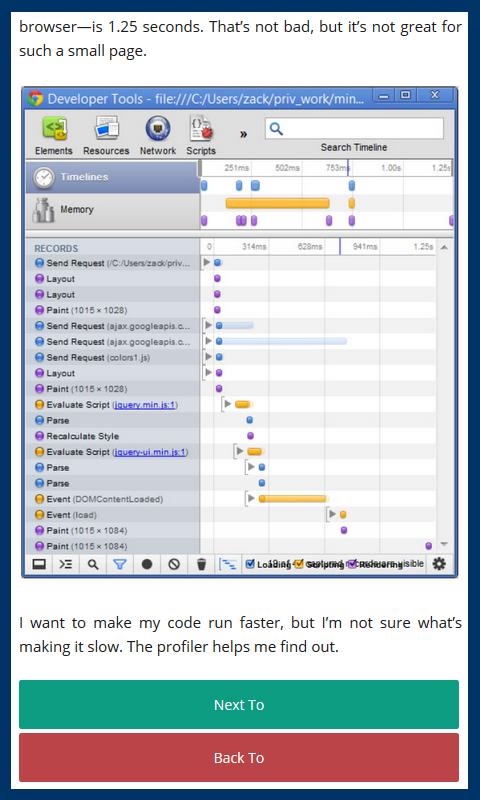Uncheck the Rendering checkbox
The image size is (480, 800).
click(351, 564)
